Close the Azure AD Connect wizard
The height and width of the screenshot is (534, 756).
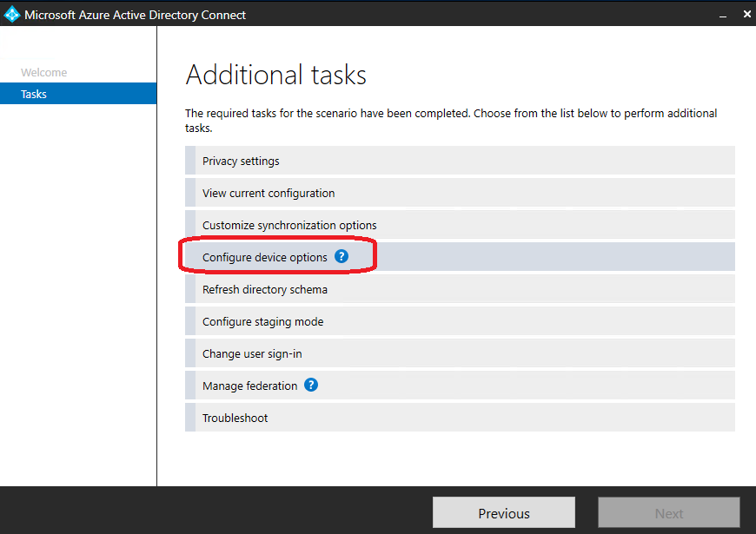pos(746,14)
